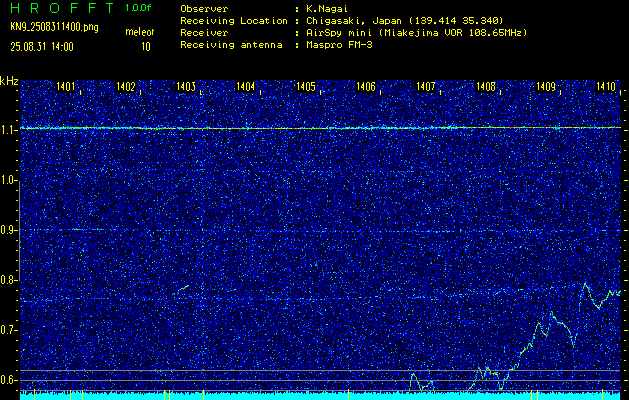Click the Receiving antenna label

point(231,45)
